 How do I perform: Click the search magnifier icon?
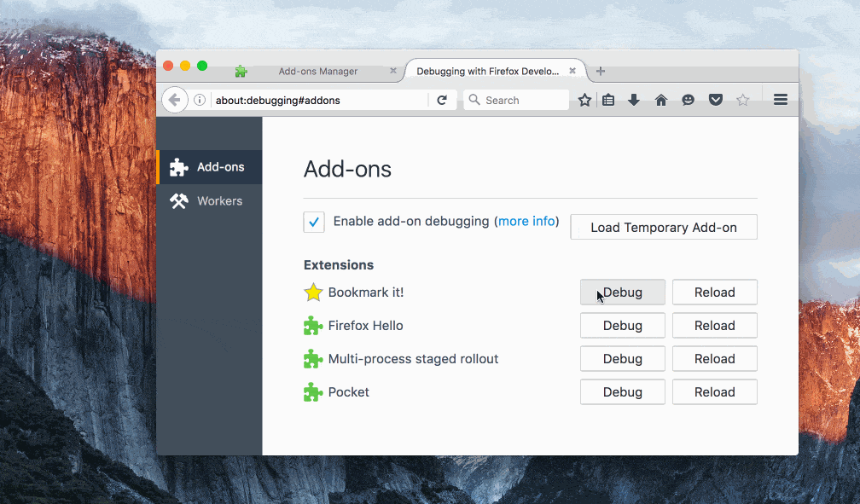tap(474, 100)
